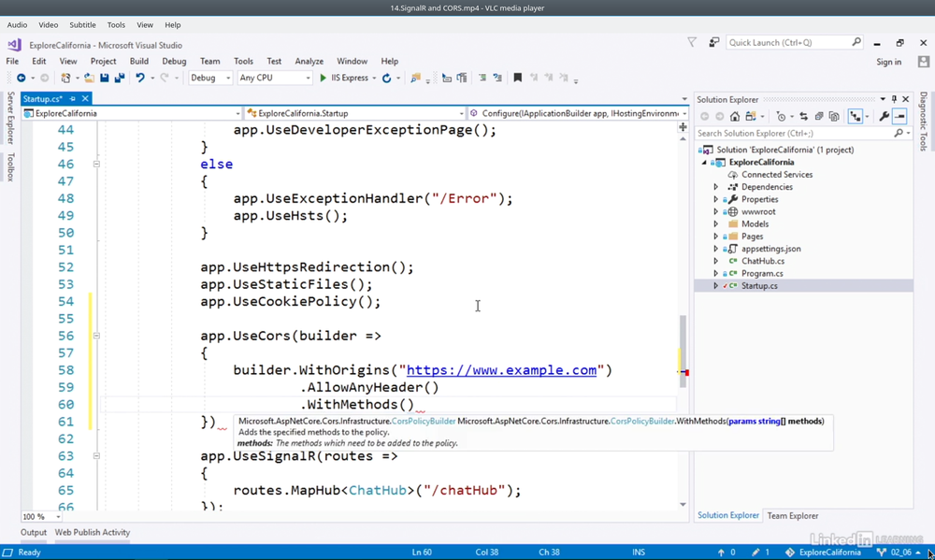
Task: Select appsettings.json in Solution Explorer
Action: 771,249
